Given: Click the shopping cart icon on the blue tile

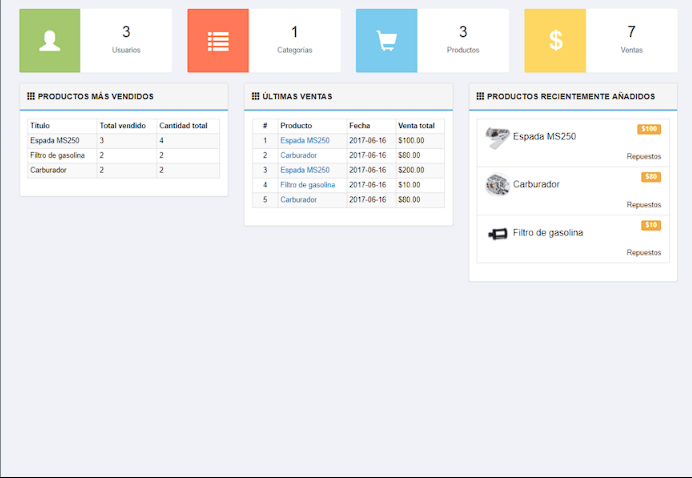Looking at the screenshot, I should coord(386,41).
